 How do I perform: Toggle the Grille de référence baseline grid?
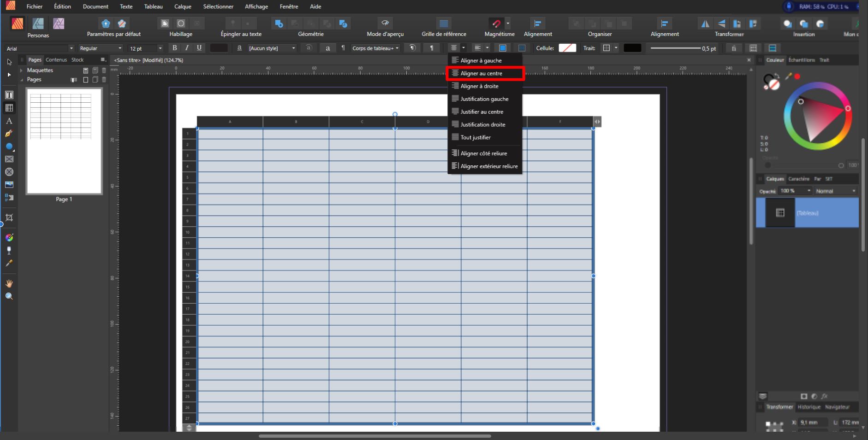click(x=444, y=23)
